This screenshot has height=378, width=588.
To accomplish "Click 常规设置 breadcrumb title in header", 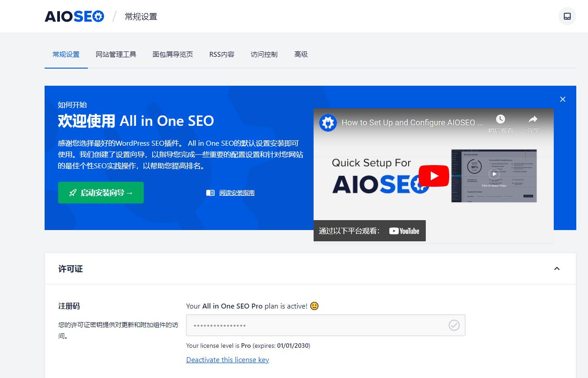I will point(141,17).
